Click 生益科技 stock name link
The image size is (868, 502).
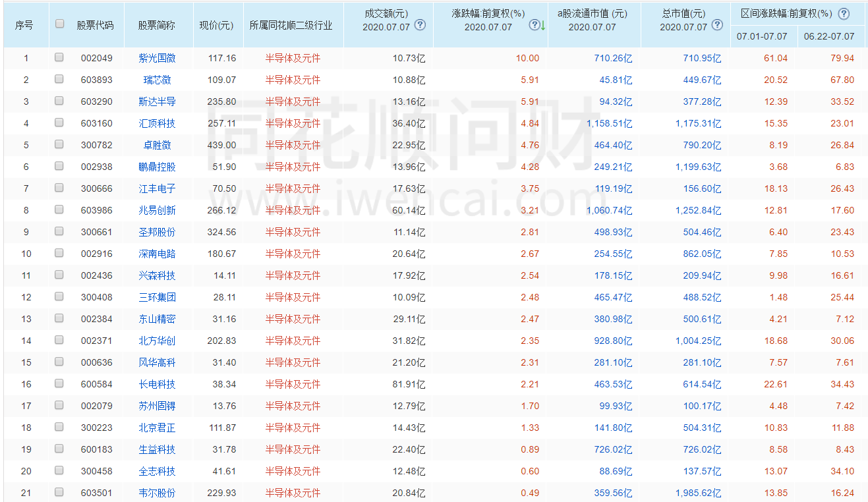tap(158, 449)
